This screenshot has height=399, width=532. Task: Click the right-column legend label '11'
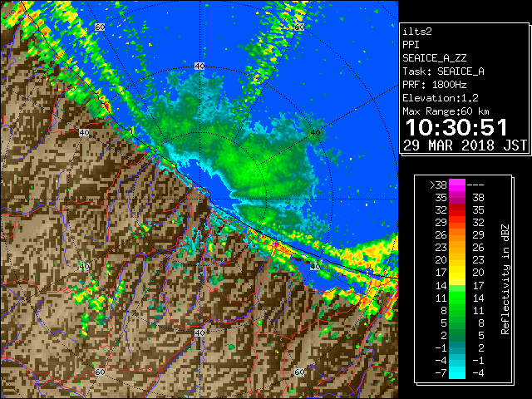pos(478,310)
